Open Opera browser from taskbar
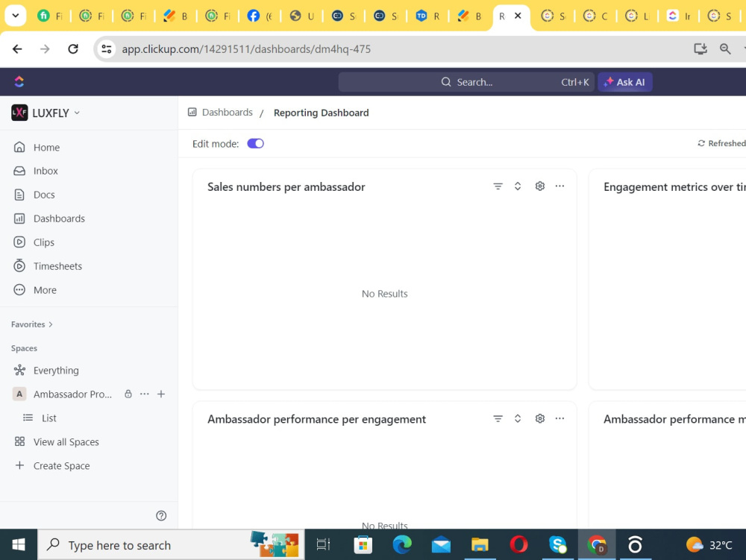Viewport: 746px width, 560px height. (x=519, y=545)
